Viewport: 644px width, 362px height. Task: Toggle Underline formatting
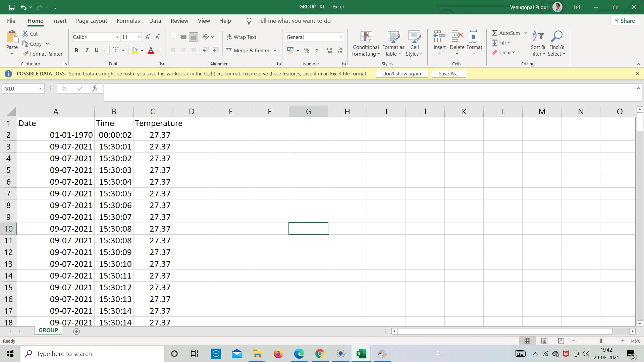tap(97, 50)
